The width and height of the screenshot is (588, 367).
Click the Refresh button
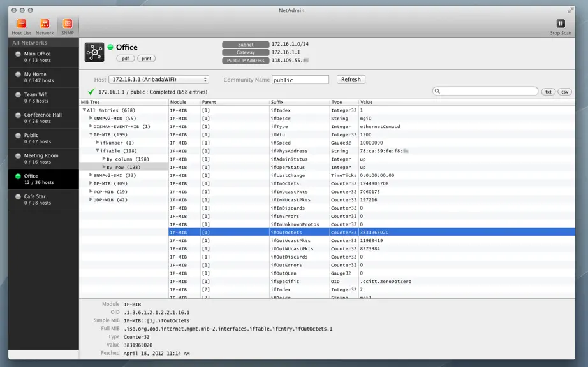[x=351, y=80]
